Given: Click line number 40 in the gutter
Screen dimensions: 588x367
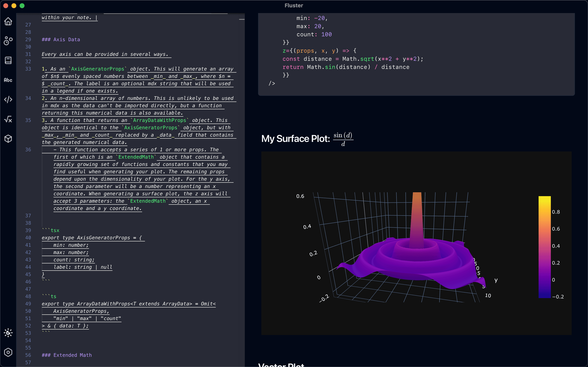Looking at the screenshot, I should point(28,238).
